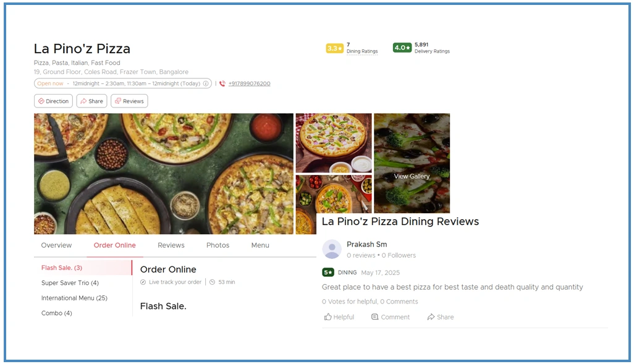The height and width of the screenshot is (364, 634).
Task: Share Prakash Sm's review
Action: 441,317
